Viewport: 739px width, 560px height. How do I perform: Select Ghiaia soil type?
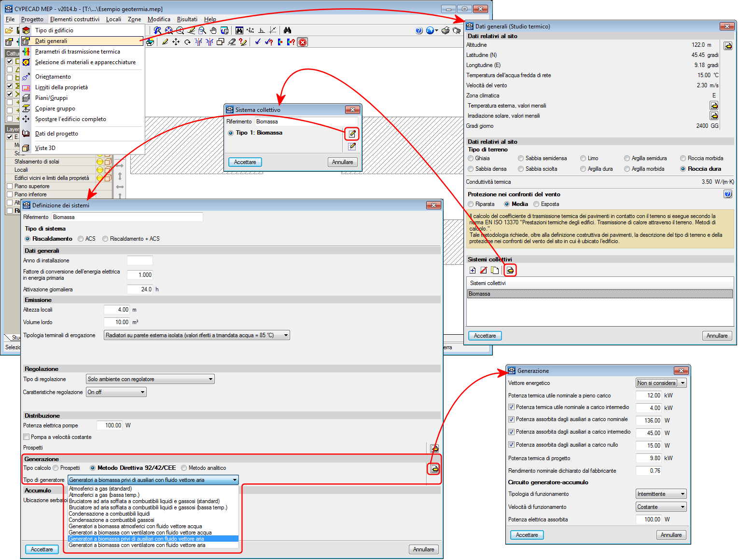[471, 158]
